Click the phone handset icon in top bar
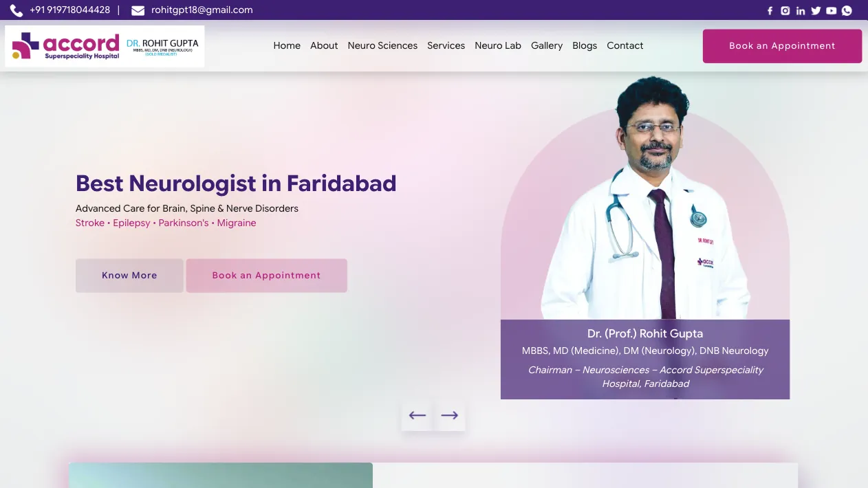The height and width of the screenshot is (488, 868). tap(17, 10)
